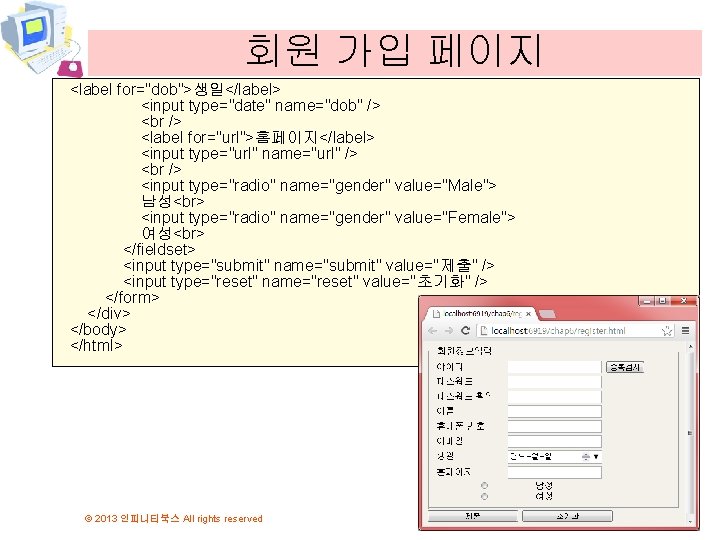Viewport: 720px width, 540px height.
Task: Click the browser forward arrow
Action: point(449,331)
